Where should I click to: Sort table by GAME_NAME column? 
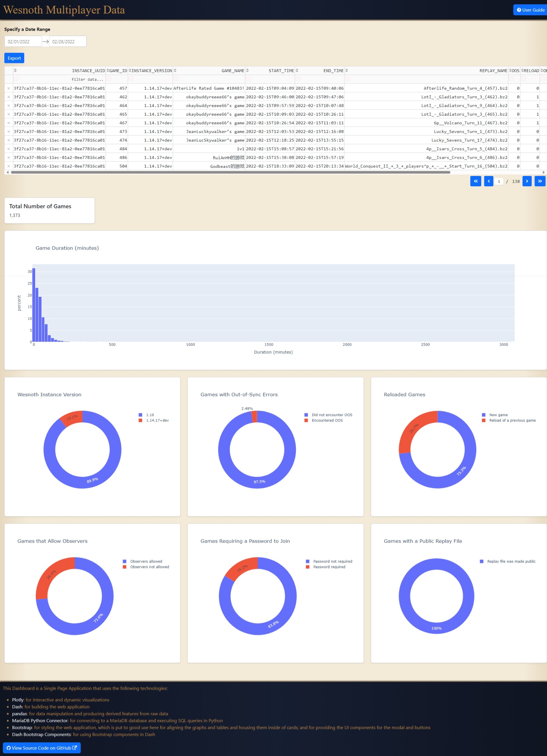click(x=175, y=71)
